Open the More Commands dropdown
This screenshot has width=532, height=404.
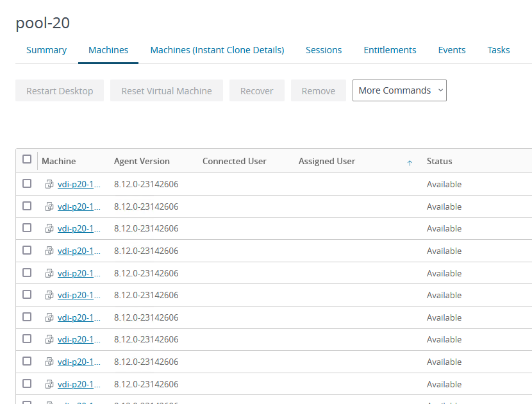(x=399, y=90)
